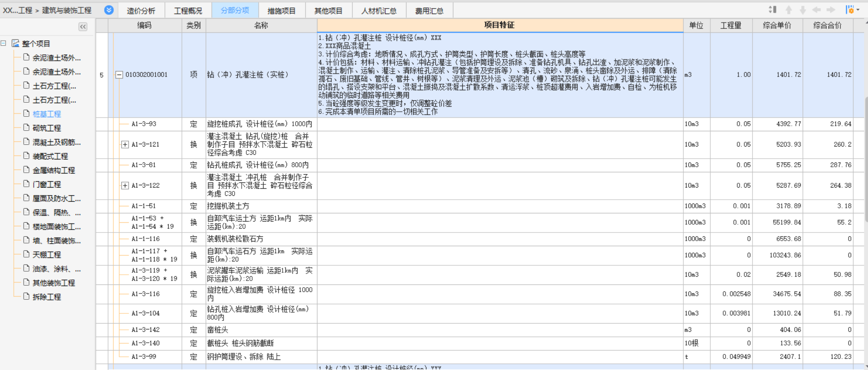The width and height of the screenshot is (868, 370).
Task: Click the move-up arrow in the toolbar
Action: (x=789, y=10)
